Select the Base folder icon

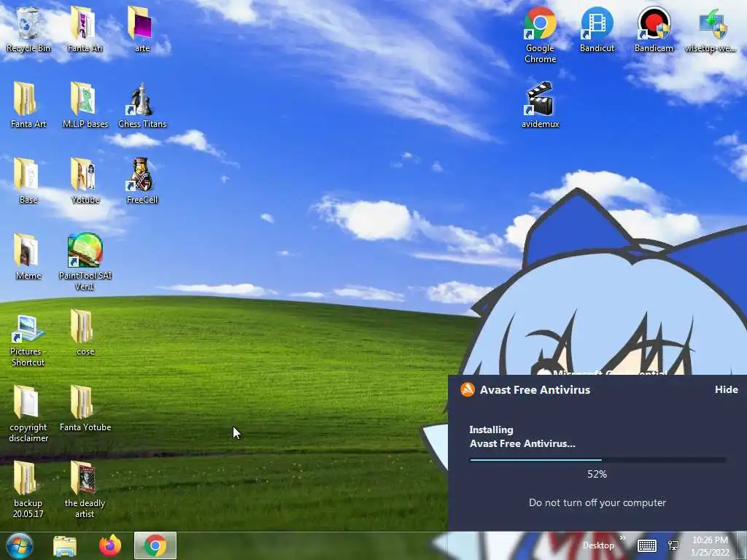tap(28, 181)
